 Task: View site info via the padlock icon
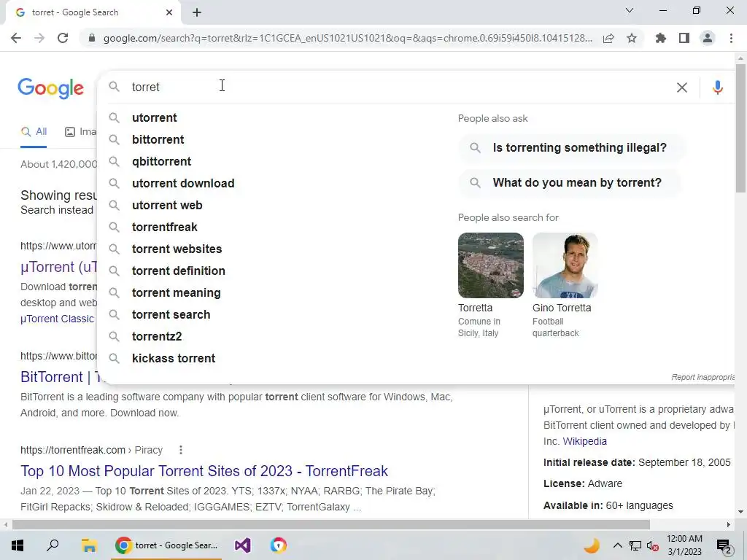pyautogui.click(x=92, y=38)
